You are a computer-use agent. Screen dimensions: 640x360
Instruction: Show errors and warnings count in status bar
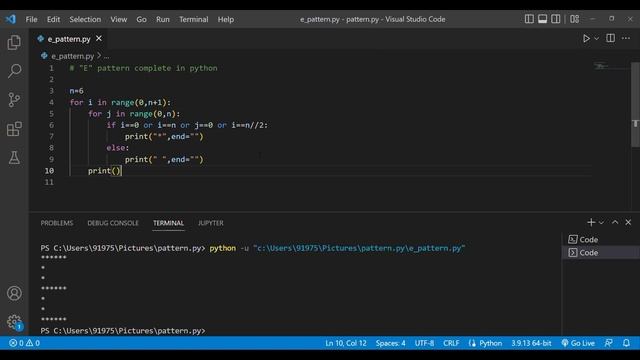pos(24,343)
